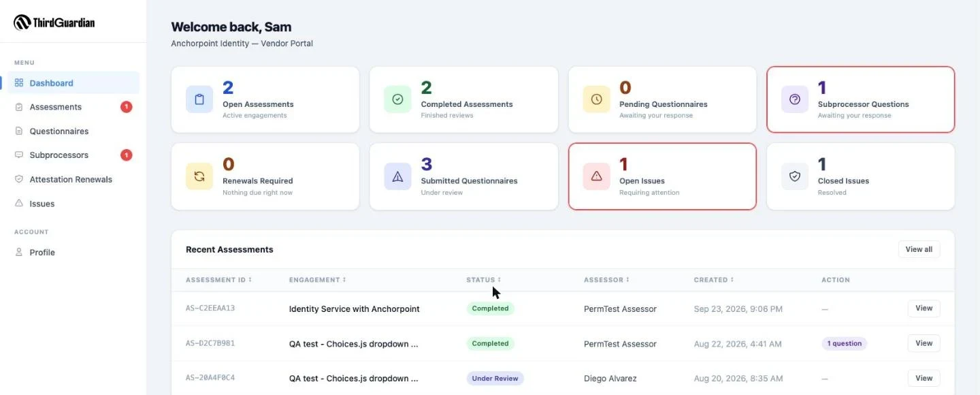Sort table by Status column
This screenshot has height=395, width=980.
tap(483, 280)
